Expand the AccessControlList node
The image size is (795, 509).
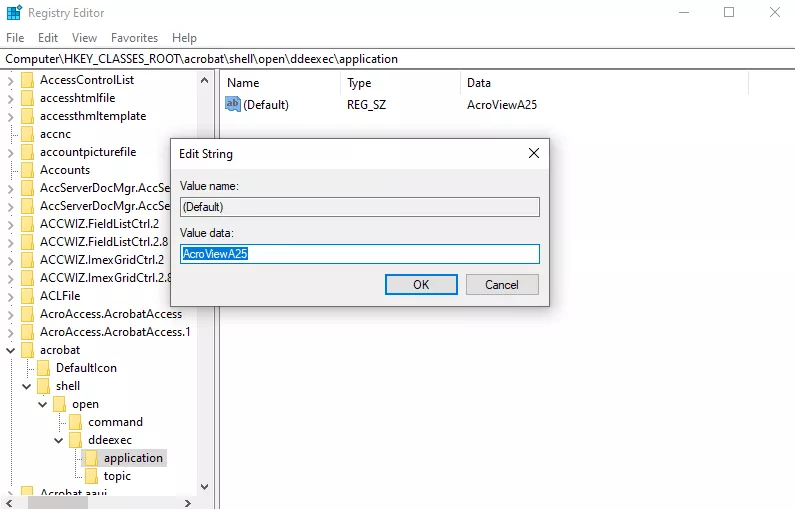(x=11, y=81)
